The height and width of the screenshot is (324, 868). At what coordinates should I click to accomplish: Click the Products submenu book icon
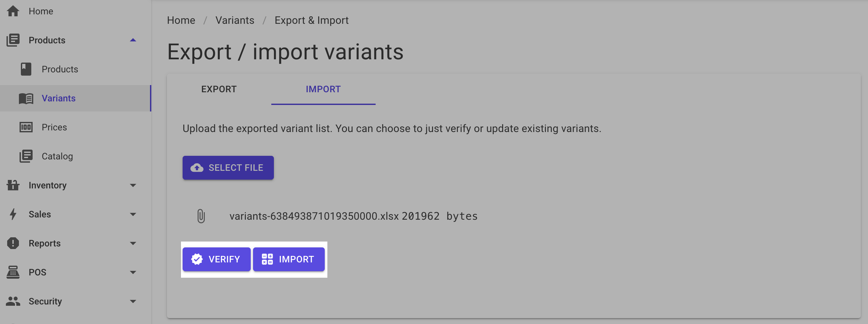(x=26, y=69)
